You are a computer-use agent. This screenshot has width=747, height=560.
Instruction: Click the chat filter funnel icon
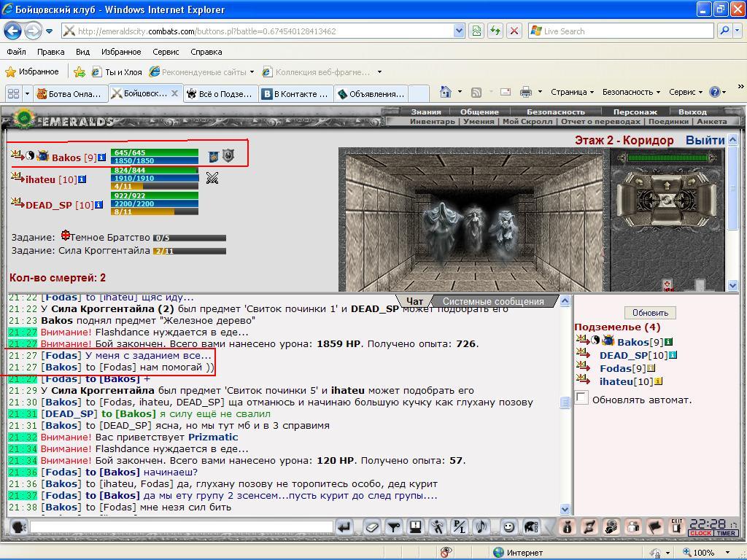(x=394, y=526)
